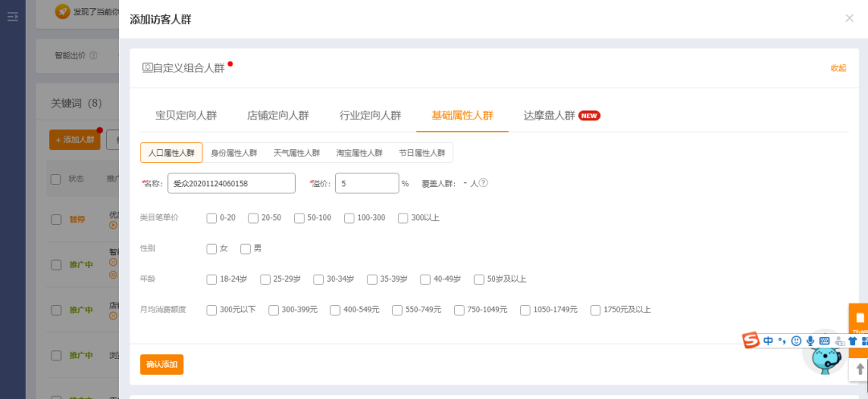The image size is (868, 399).
Task: Click the Sogou input method logo
Action: (x=751, y=340)
